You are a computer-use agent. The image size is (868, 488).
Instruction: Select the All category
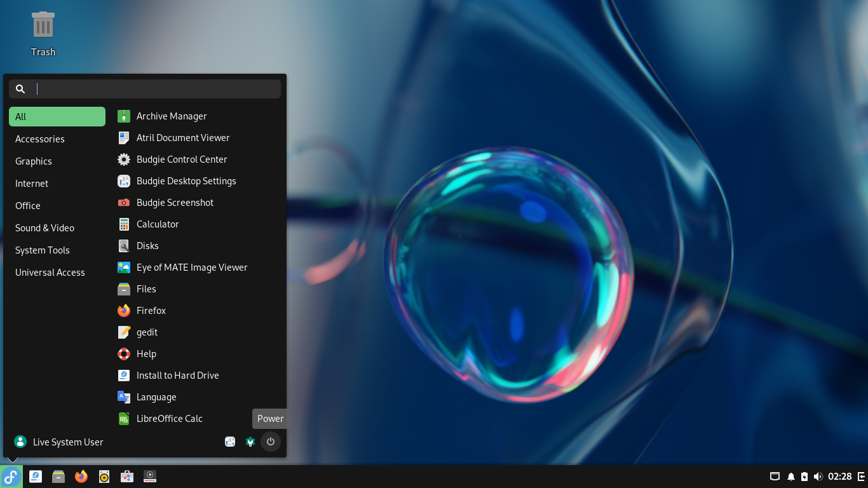[57, 117]
